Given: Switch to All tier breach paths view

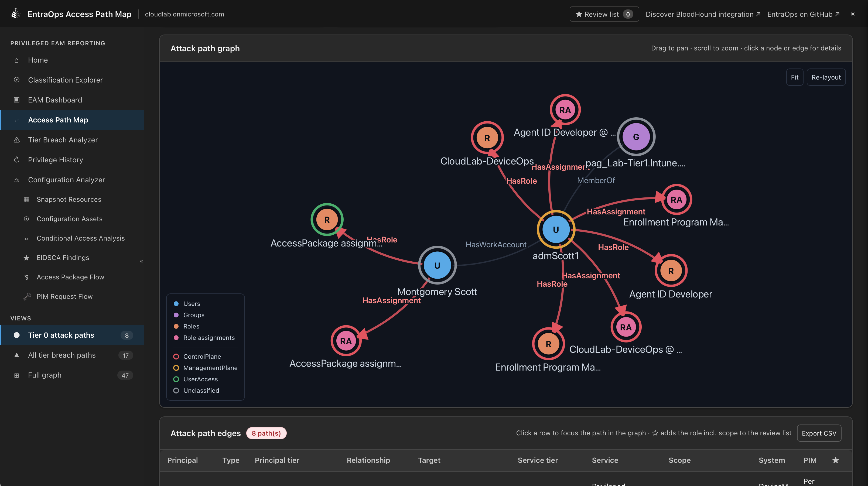Looking at the screenshot, I should pyautogui.click(x=72, y=355).
